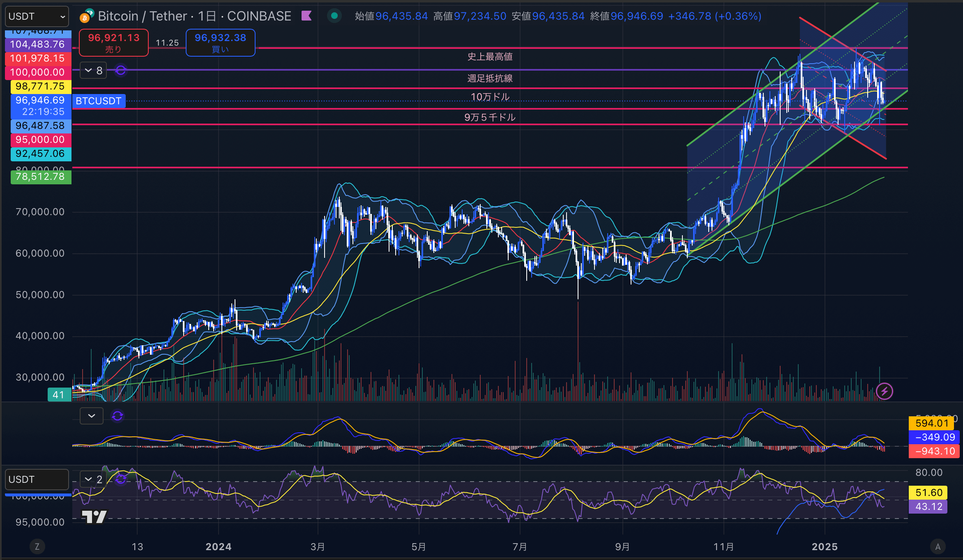
Task: Select the green 78,512.78 price label
Action: pyautogui.click(x=40, y=177)
